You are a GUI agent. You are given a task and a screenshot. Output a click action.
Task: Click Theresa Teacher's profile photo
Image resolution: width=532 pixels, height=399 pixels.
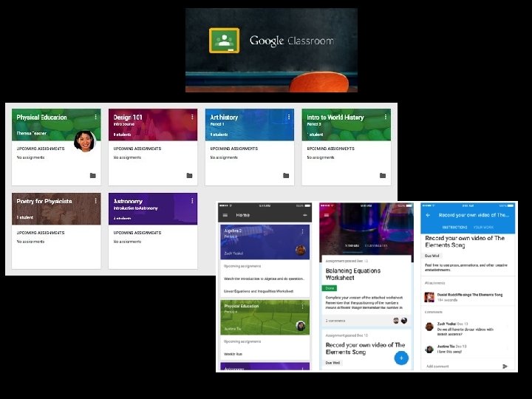[85, 141]
